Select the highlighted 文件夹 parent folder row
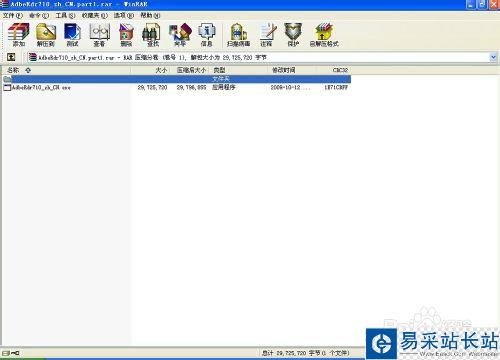 [x=177, y=79]
